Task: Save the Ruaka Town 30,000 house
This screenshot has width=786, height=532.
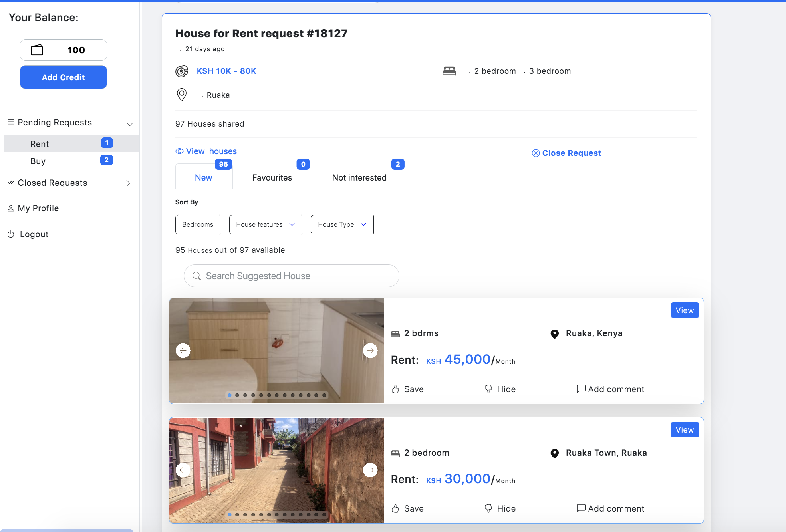Action: tap(407, 508)
